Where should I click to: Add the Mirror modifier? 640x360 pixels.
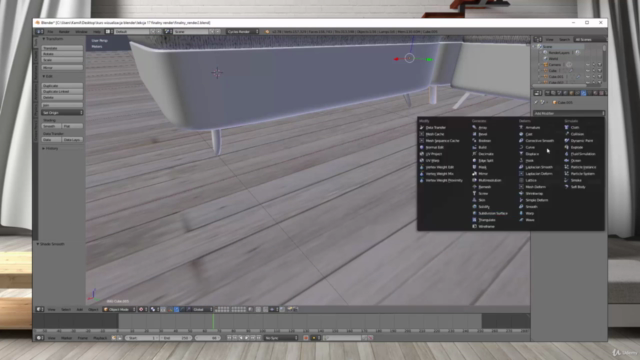coord(483,173)
